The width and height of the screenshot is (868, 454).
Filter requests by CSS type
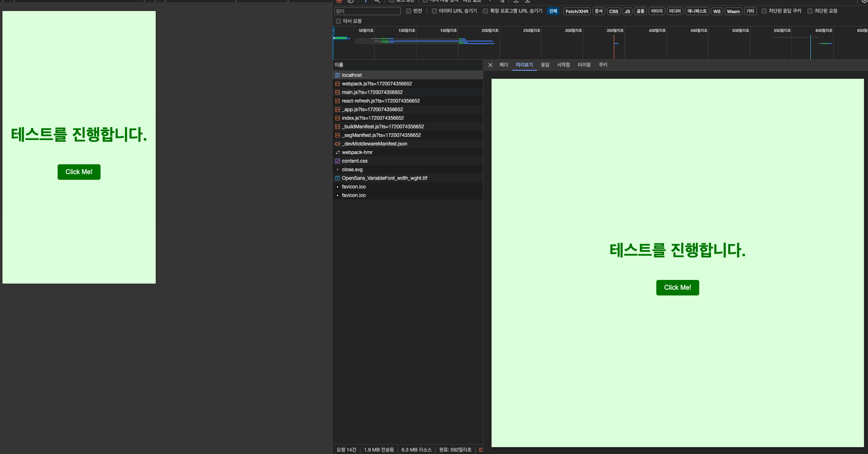[613, 11]
